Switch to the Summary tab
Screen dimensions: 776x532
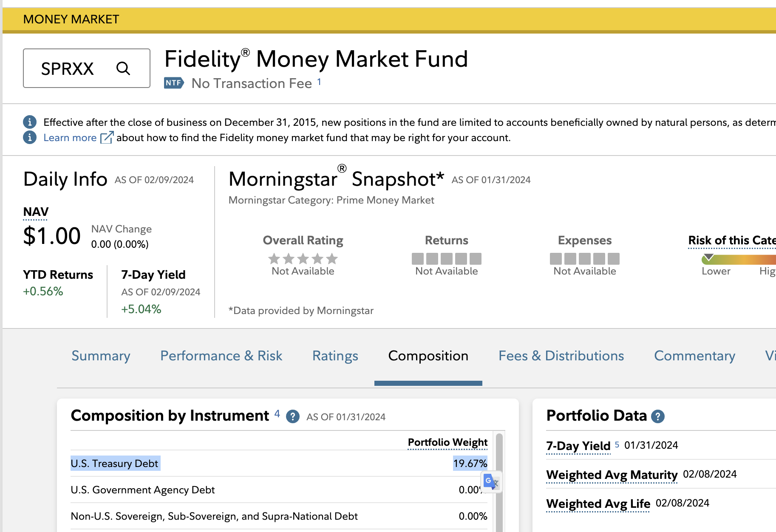(101, 356)
